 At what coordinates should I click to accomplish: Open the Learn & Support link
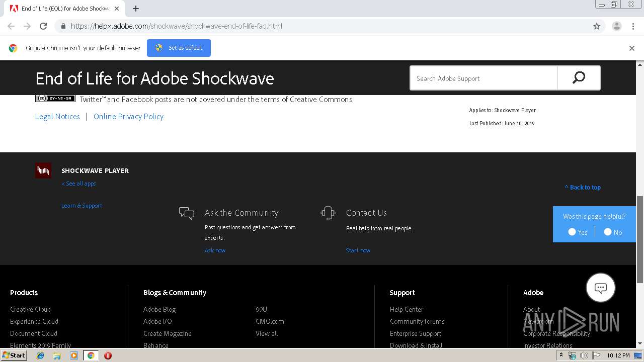[x=82, y=206]
